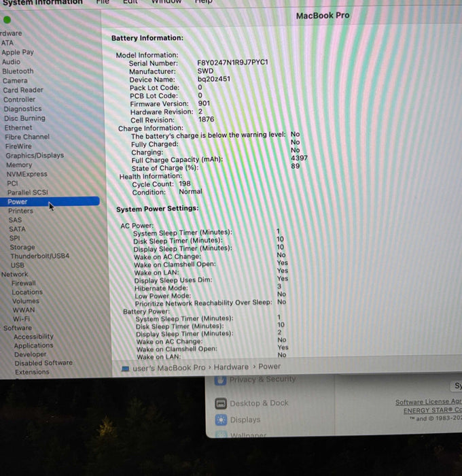Select Card Reader in the sidebar

tap(23, 90)
